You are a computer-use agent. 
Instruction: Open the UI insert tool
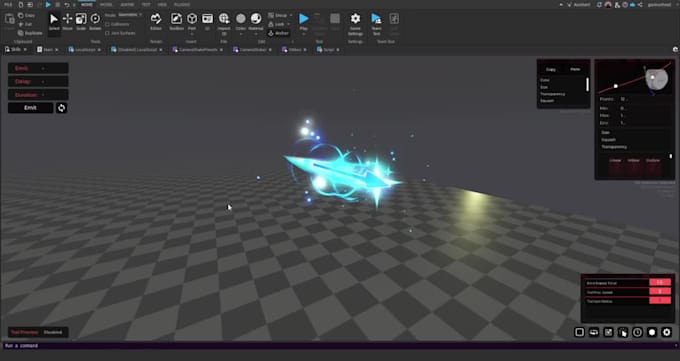207,22
